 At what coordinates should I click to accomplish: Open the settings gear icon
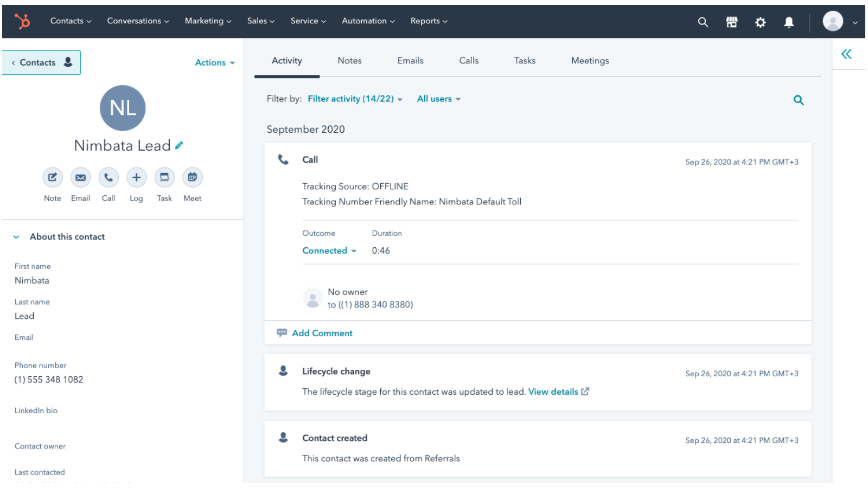coord(760,22)
